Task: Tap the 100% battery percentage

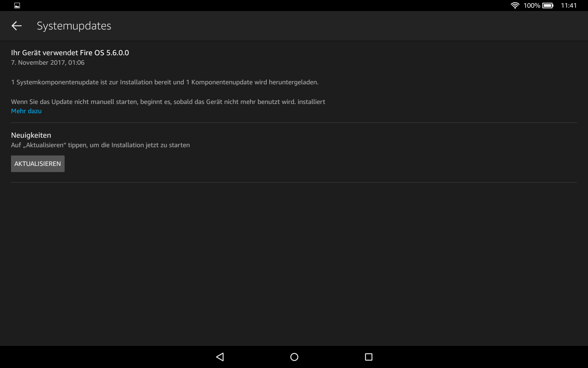Action: click(x=532, y=6)
